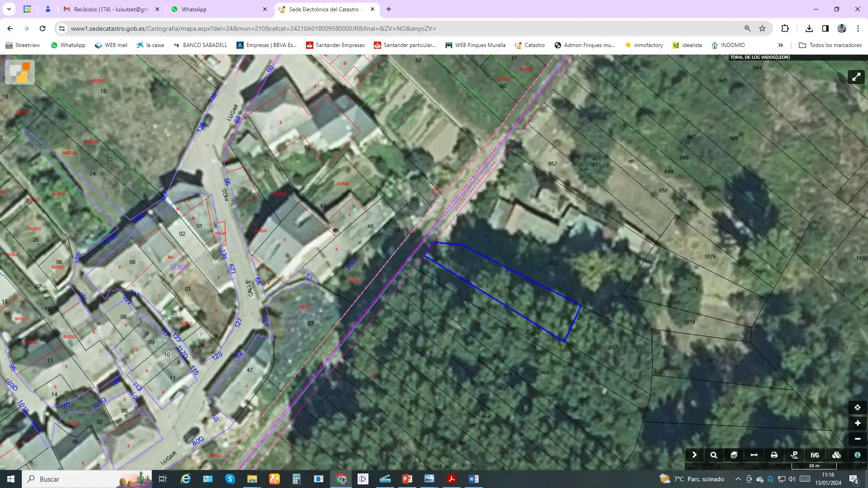The width and height of the screenshot is (868, 488).
Task: Open the IVG validation tool
Action: [x=815, y=455]
